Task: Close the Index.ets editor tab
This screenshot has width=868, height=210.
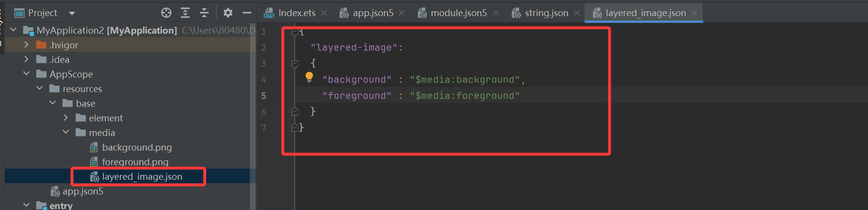Action: pyautogui.click(x=324, y=13)
